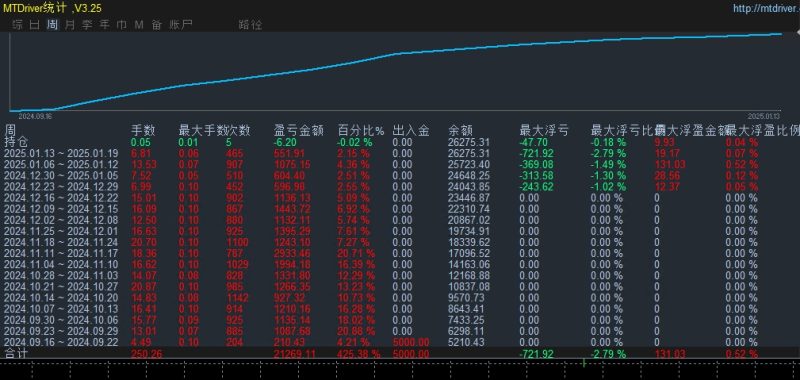The width and height of the screenshot is (800, 380).
Task: Open the M tab
Action: click(x=139, y=24)
